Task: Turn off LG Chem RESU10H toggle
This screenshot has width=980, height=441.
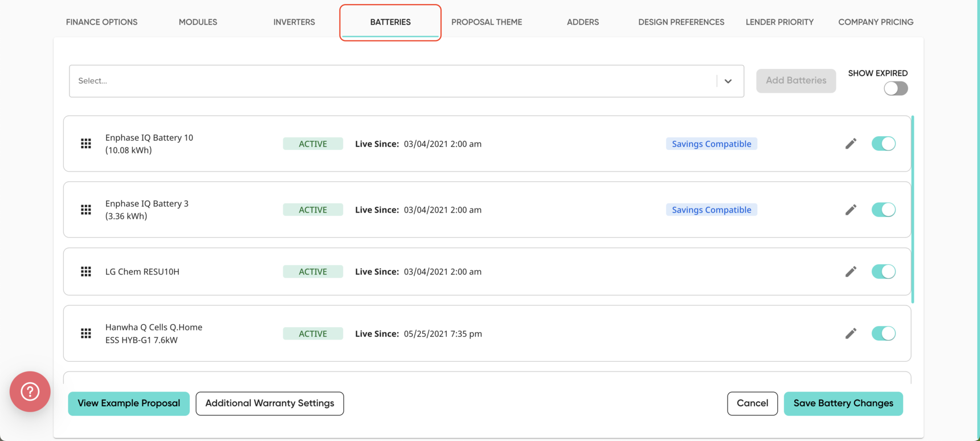Action: 884,272
